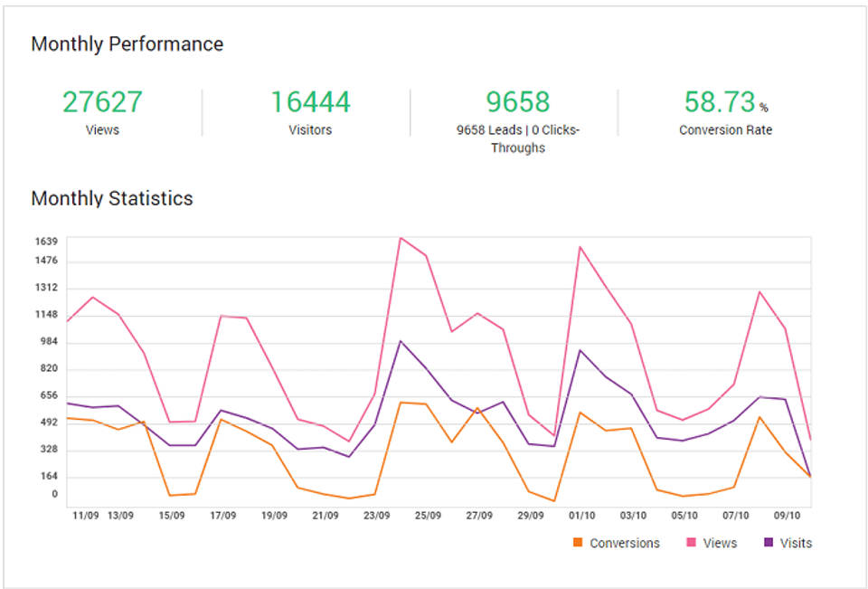Click the pink Views legend swatch

click(692, 543)
